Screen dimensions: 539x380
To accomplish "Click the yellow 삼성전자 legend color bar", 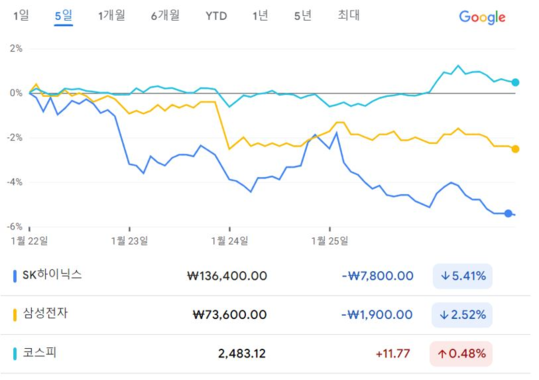I will click(x=15, y=315).
